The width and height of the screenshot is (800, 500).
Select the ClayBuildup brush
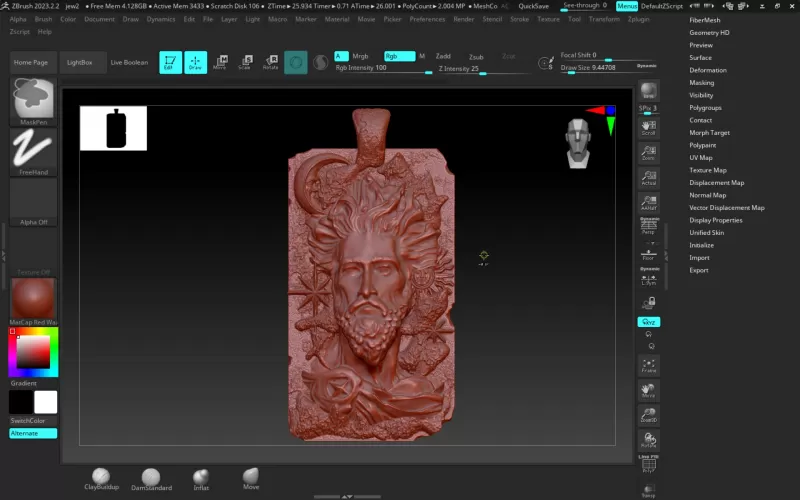click(101, 480)
